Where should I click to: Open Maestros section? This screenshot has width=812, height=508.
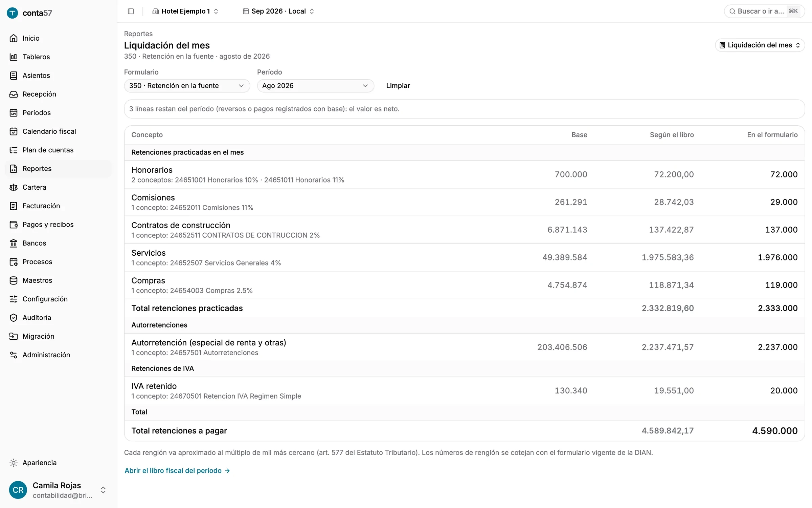pyautogui.click(x=58, y=280)
